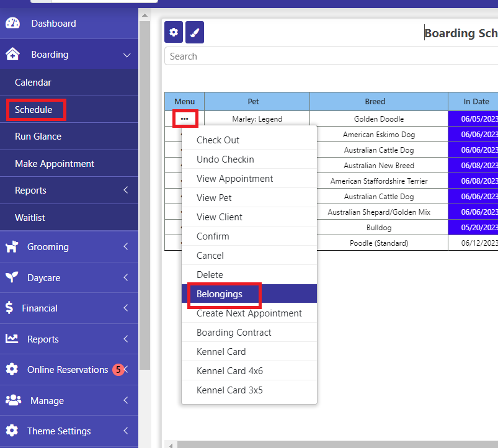The image size is (498, 448).
Task: Expand the Boarding Reports submenu arrow
Action: (126, 190)
